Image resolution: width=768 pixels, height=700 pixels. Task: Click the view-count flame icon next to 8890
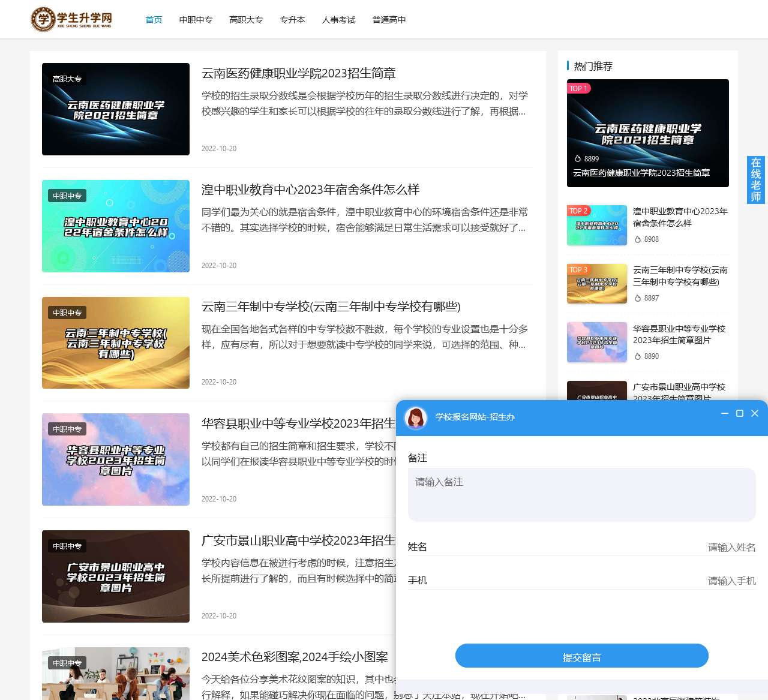pyautogui.click(x=638, y=356)
